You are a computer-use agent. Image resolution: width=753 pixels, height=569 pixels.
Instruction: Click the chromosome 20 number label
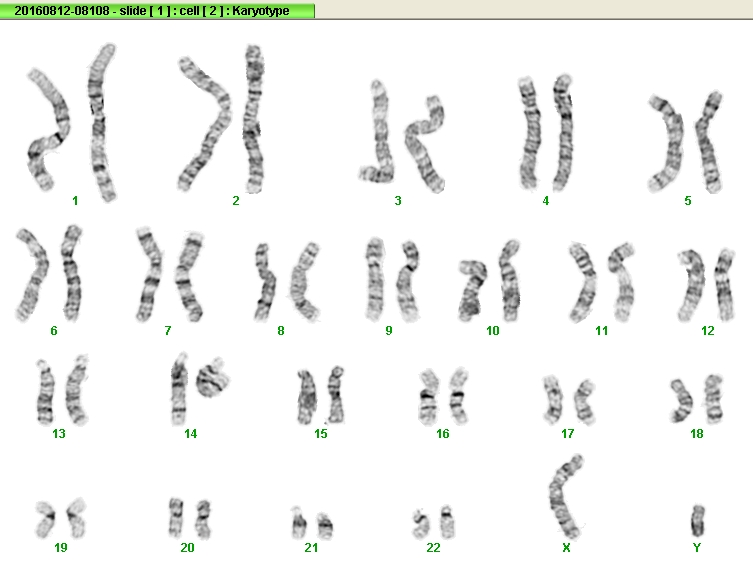coord(187,547)
